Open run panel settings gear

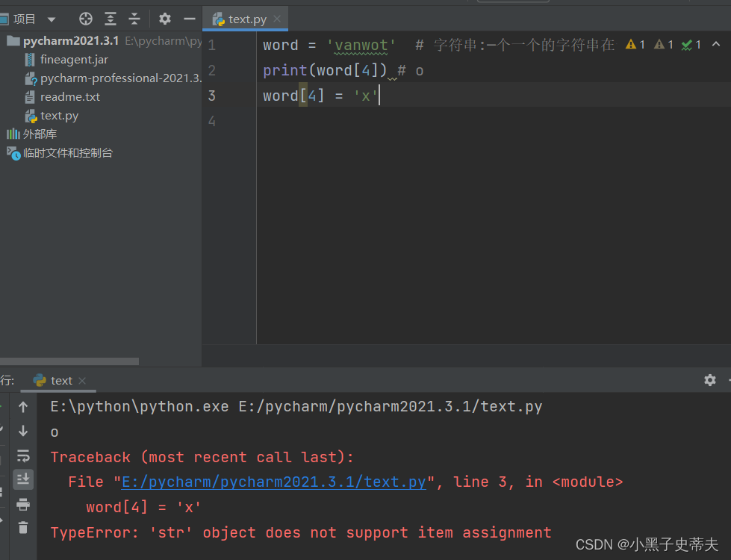[709, 380]
